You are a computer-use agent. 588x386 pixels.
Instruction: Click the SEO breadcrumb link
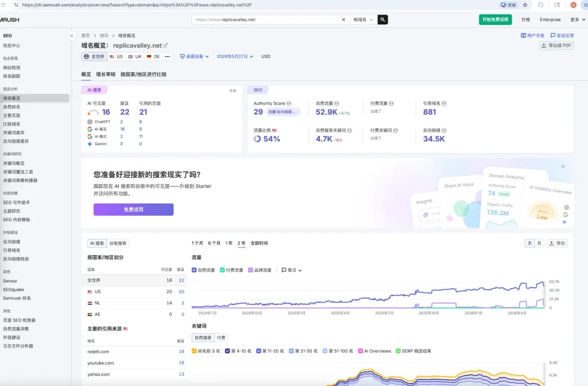pos(104,36)
